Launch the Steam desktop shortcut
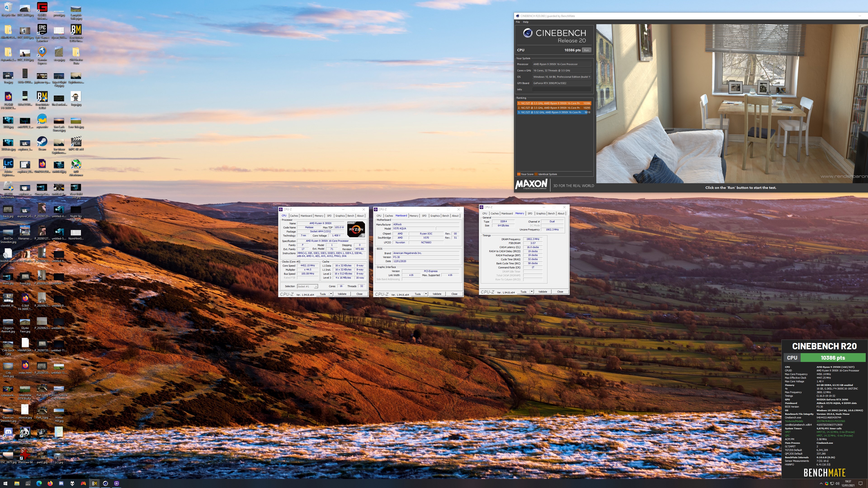This screenshot has height=488, width=868. 42,143
